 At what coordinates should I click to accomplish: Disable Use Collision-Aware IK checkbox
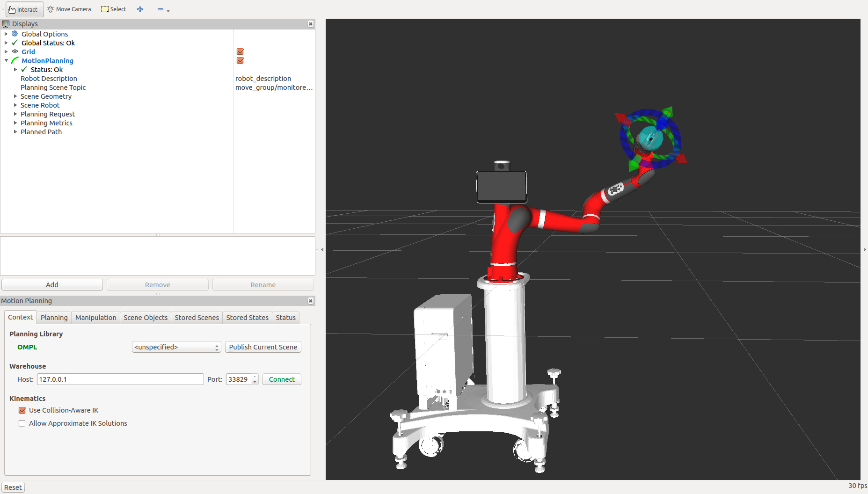point(22,410)
